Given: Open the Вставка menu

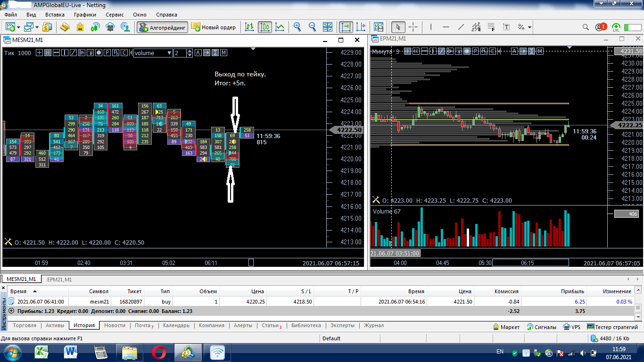Looking at the screenshot, I should pyautogui.click(x=55, y=15).
